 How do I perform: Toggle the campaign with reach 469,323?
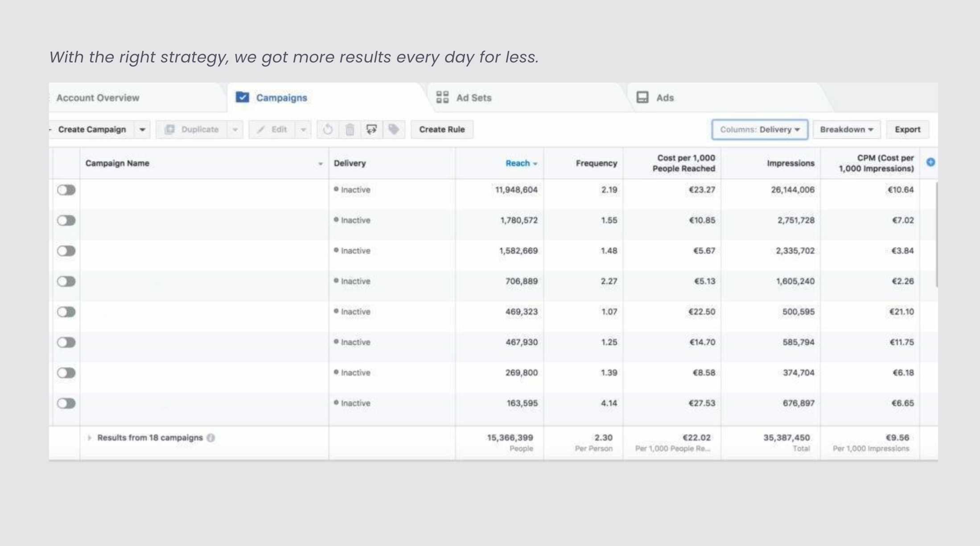point(66,312)
